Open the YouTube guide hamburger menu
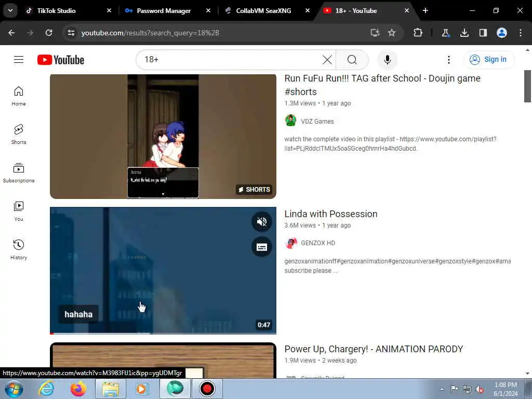 pyautogui.click(x=19, y=60)
